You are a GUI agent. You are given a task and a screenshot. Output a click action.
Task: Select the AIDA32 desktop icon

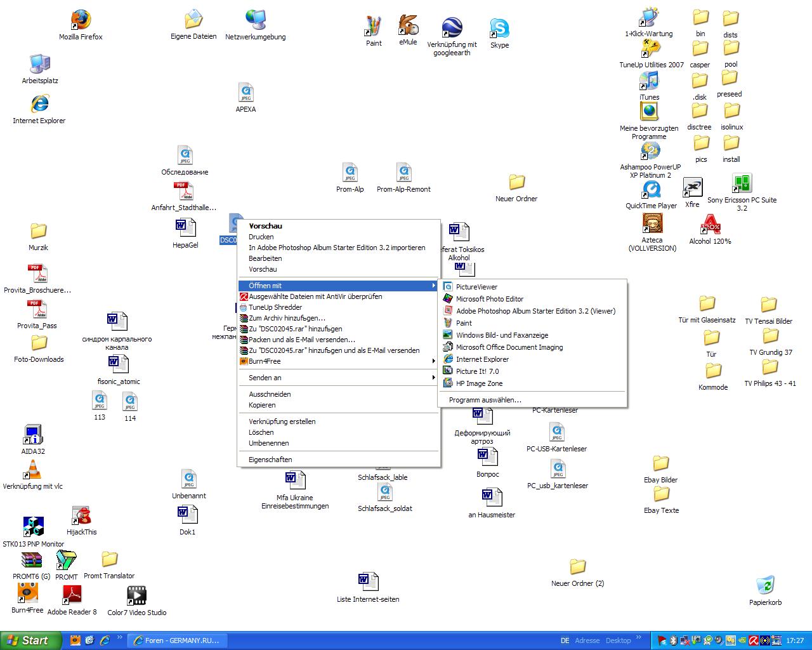[33, 435]
